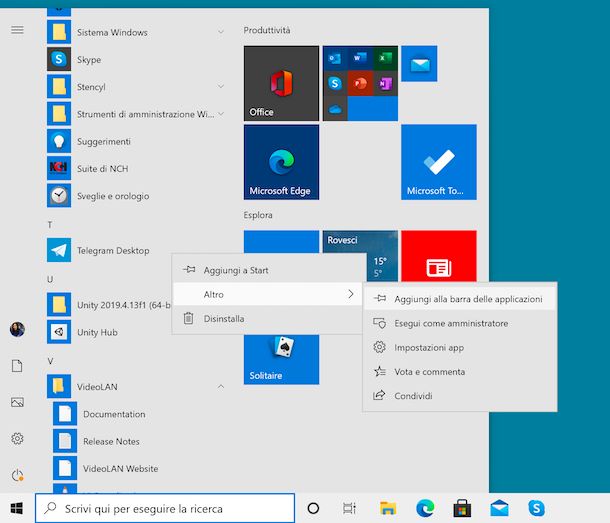Open Pictures from the Start sidebar
610x523 pixels.
click(x=17, y=402)
